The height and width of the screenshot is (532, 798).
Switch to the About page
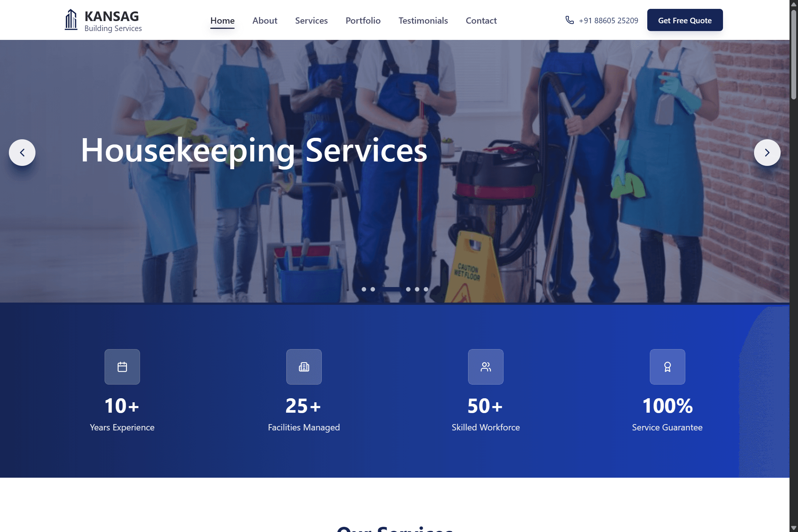pyautogui.click(x=265, y=21)
